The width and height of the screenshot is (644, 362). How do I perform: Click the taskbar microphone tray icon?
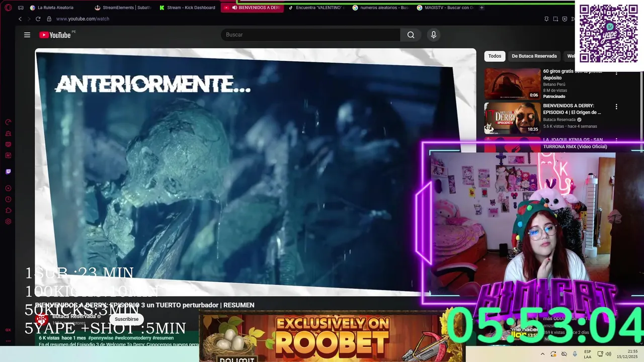575,354
